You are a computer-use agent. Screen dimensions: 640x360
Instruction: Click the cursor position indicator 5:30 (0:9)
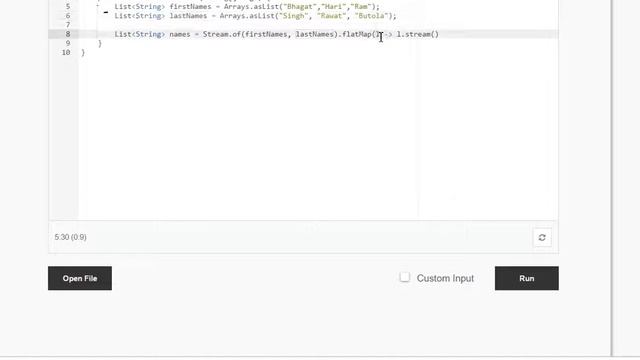[x=71, y=237]
